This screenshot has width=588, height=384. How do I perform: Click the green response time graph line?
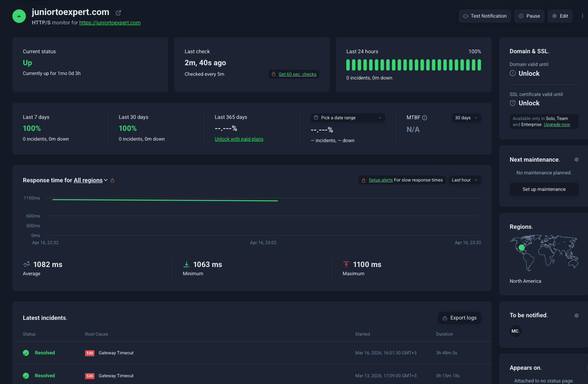(x=165, y=200)
